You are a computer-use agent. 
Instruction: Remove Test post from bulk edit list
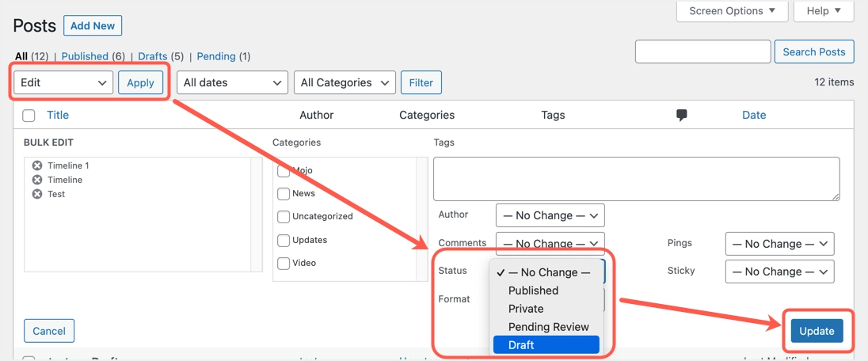coord(37,194)
